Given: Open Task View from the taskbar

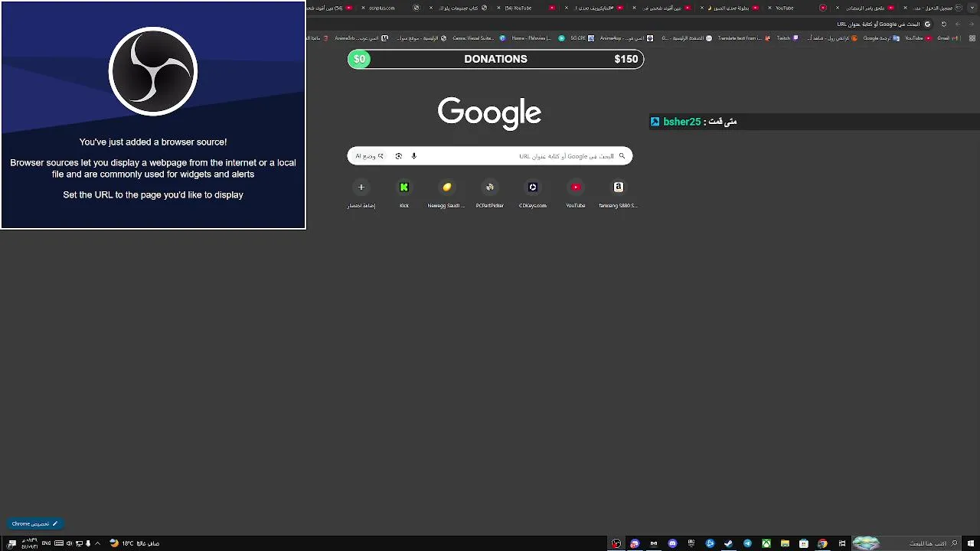Looking at the screenshot, I should [x=842, y=543].
